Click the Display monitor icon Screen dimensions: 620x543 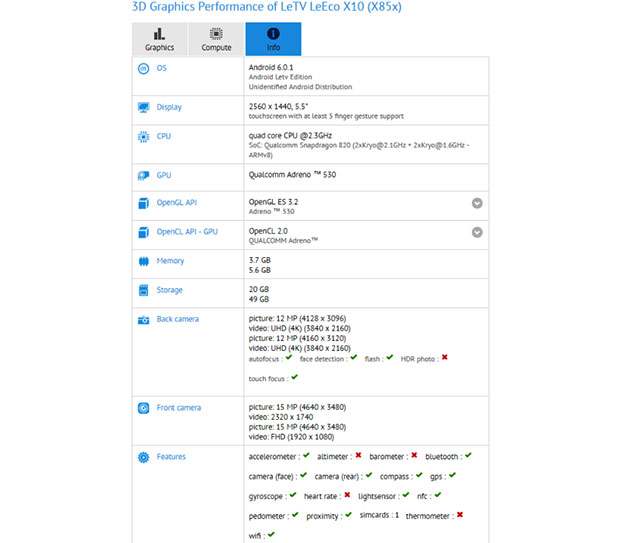point(143,107)
